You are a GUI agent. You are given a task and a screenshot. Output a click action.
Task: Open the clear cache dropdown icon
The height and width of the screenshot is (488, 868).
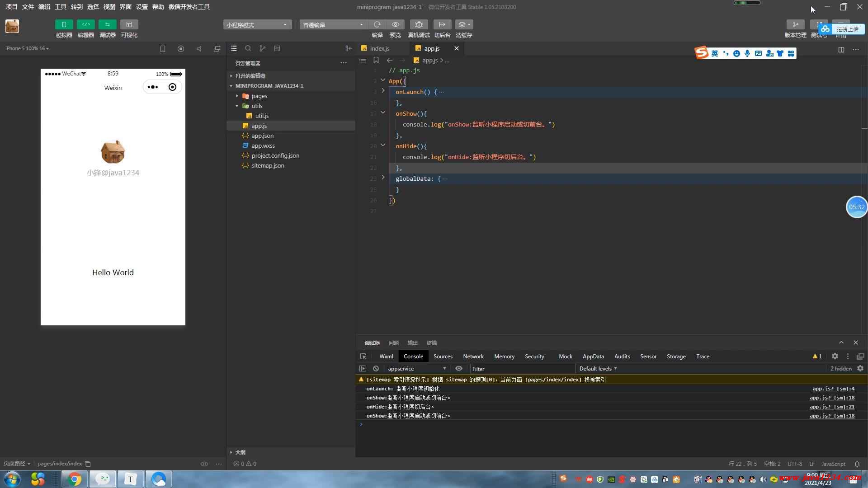click(x=464, y=24)
